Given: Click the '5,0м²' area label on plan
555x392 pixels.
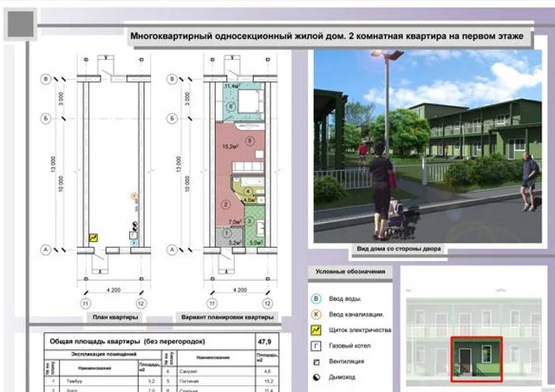Looking at the screenshot, I should tap(256, 243).
